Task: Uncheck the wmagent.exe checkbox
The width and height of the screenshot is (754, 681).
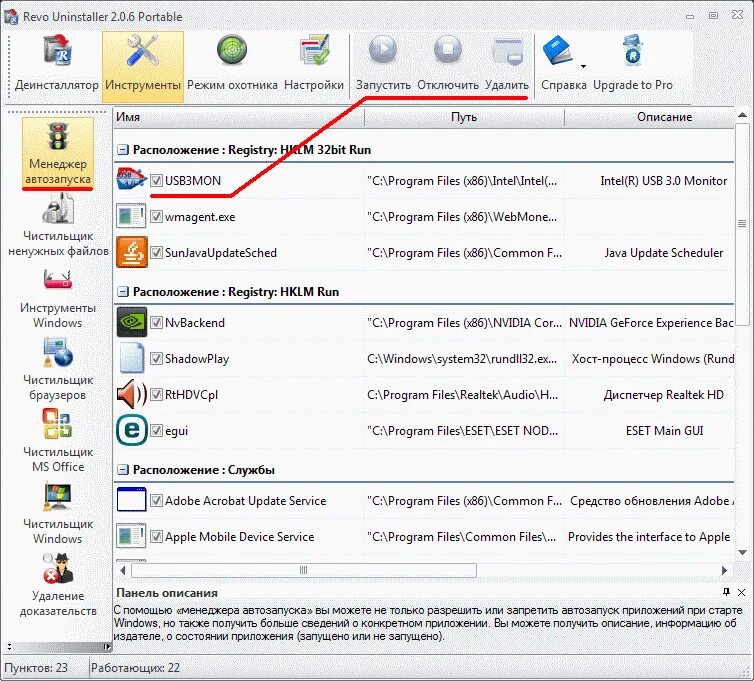Action: (156, 216)
